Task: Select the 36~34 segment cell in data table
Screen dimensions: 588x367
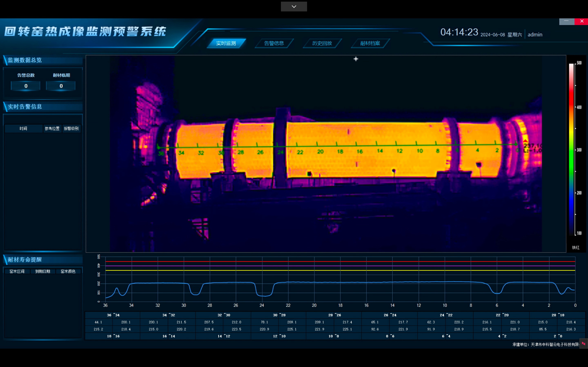Action: click(x=113, y=315)
